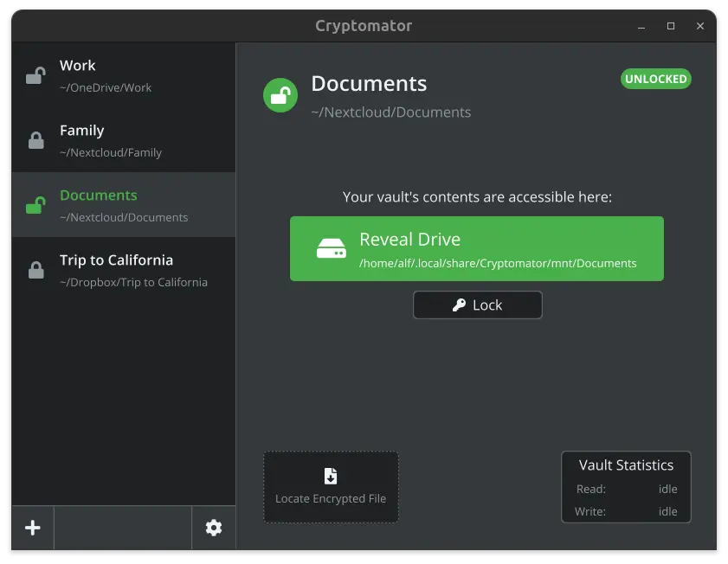Click the unlocked padlock icon beside Work vault
This screenshot has height=564, width=728.
[x=35, y=75]
